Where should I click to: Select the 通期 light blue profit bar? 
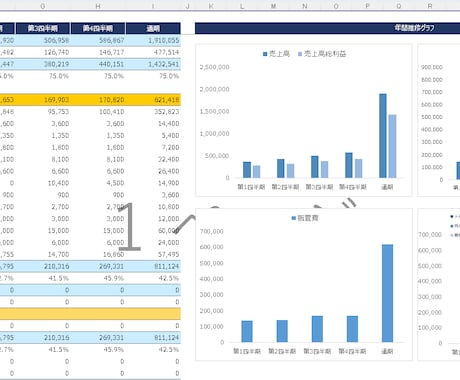[x=392, y=146]
